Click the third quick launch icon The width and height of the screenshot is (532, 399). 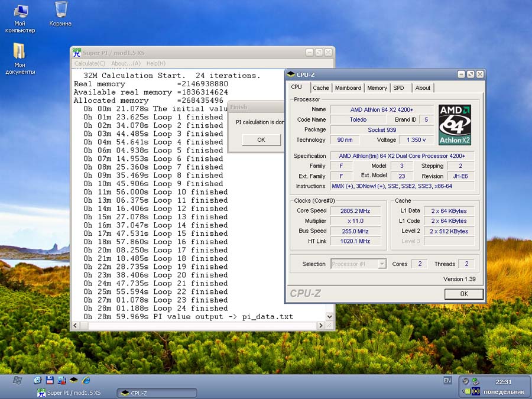coord(61,380)
